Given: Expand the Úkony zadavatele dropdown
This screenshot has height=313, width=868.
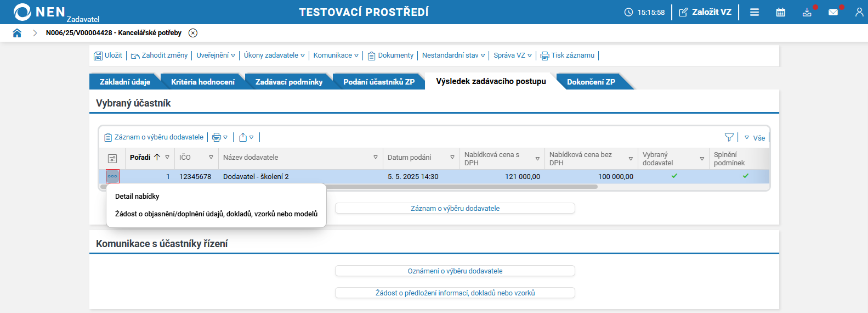Looking at the screenshot, I should tap(274, 55).
